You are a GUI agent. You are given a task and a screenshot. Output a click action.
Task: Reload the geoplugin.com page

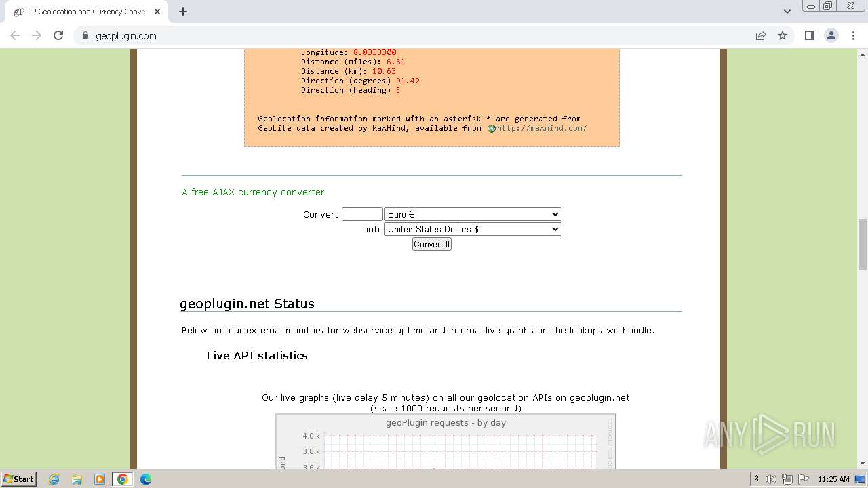58,35
